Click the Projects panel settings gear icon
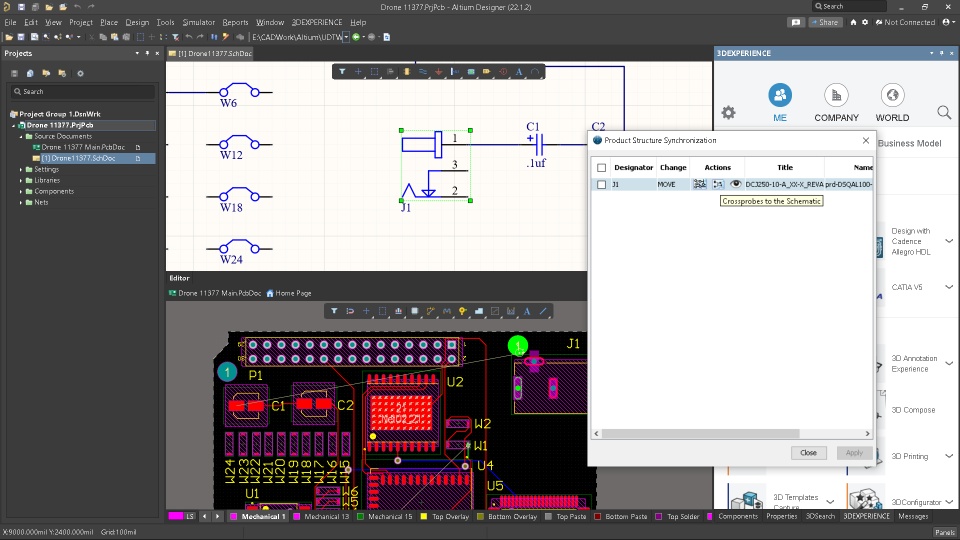The height and width of the screenshot is (540, 960). click(x=80, y=73)
